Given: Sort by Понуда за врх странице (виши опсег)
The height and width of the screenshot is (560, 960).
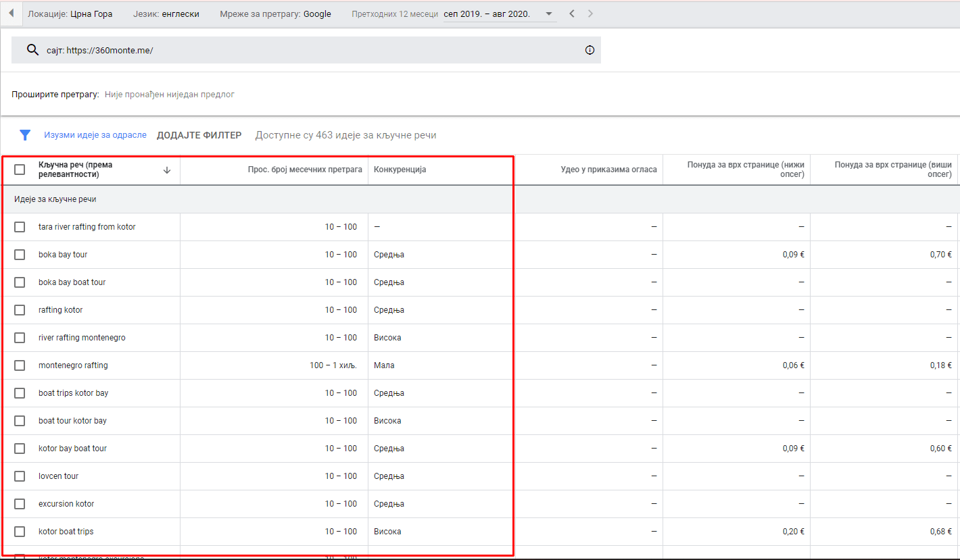Looking at the screenshot, I should pos(893,170).
